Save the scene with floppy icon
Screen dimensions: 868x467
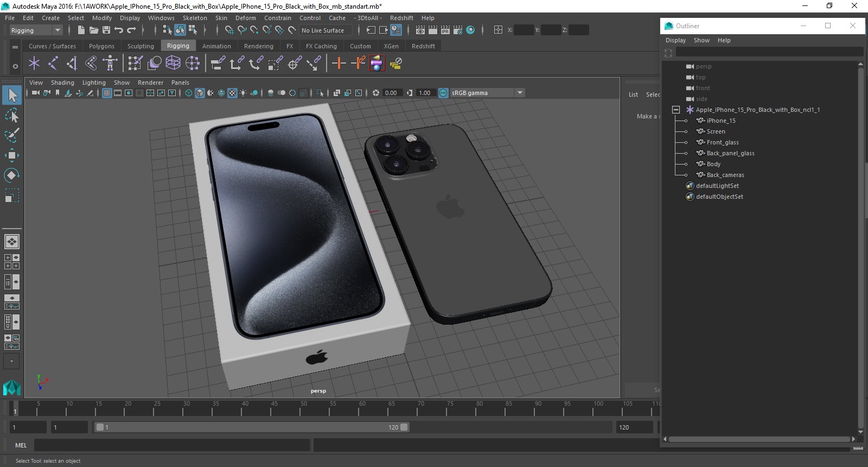pos(106,30)
